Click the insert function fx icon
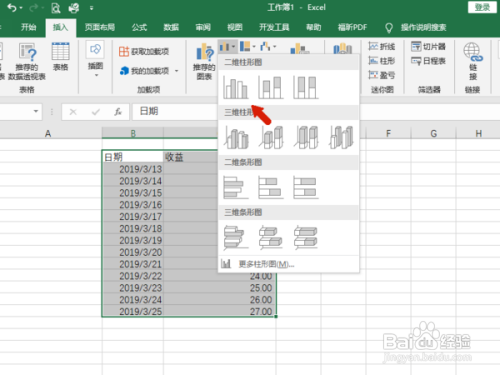The image size is (500, 375). click(x=118, y=112)
